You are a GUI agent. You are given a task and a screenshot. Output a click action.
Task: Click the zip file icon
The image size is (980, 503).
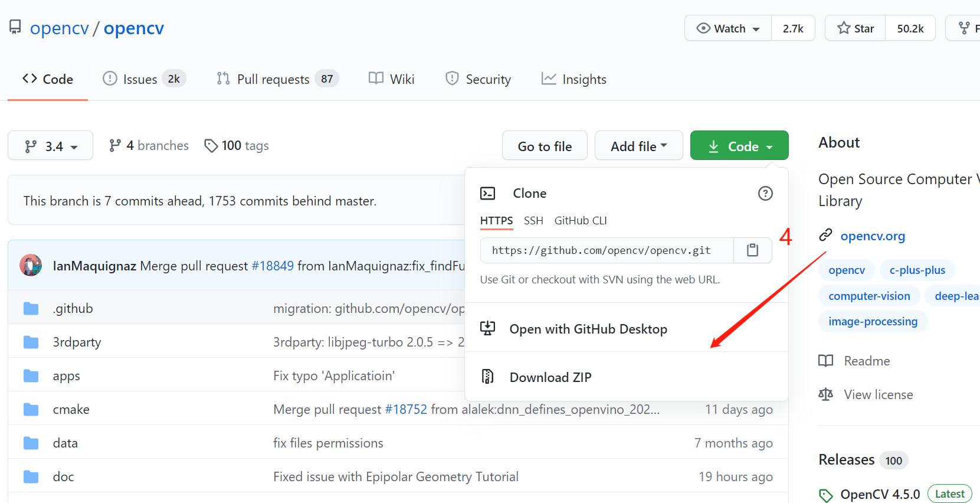click(x=488, y=376)
